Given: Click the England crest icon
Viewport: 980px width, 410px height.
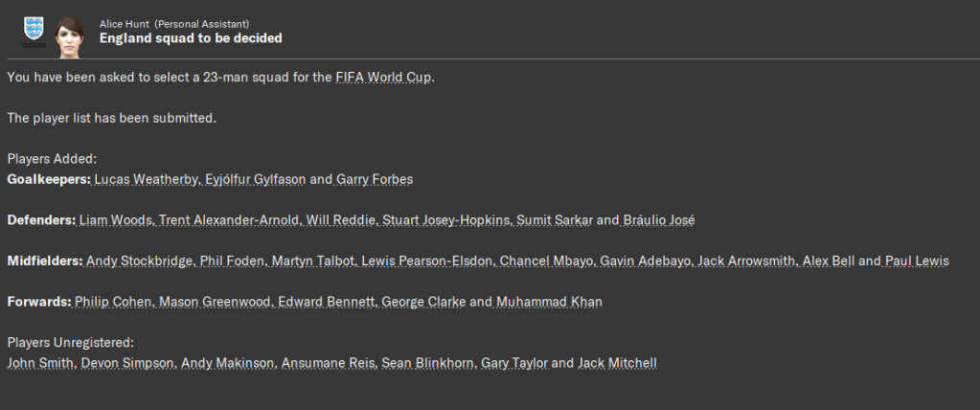Looking at the screenshot, I should [34, 30].
